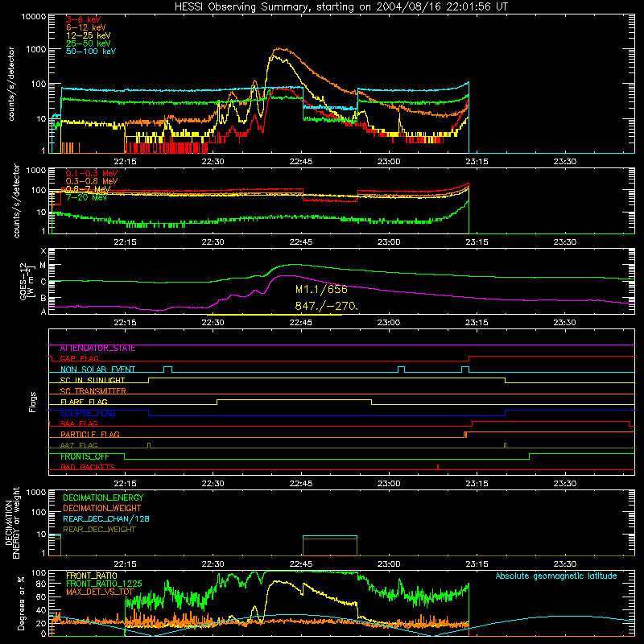The image size is (644, 644).
Task: Click the MAX_DET_VS_TOT legend label
Action: pos(100,592)
